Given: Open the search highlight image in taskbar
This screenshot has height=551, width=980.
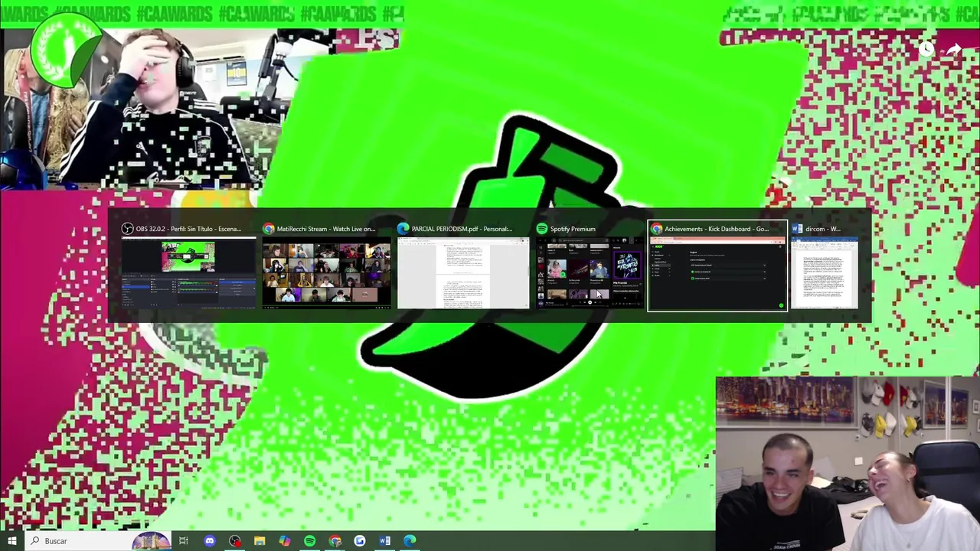Looking at the screenshot, I should coord(151,541).
